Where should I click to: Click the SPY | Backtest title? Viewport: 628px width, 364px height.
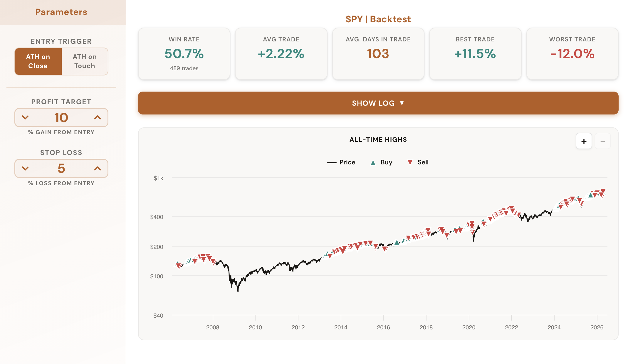(378, 19)
